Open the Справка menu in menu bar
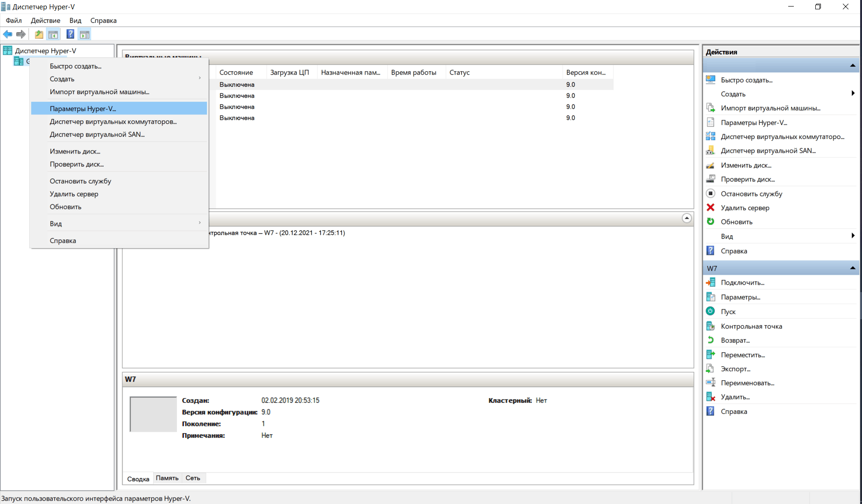 click(103, 21)
